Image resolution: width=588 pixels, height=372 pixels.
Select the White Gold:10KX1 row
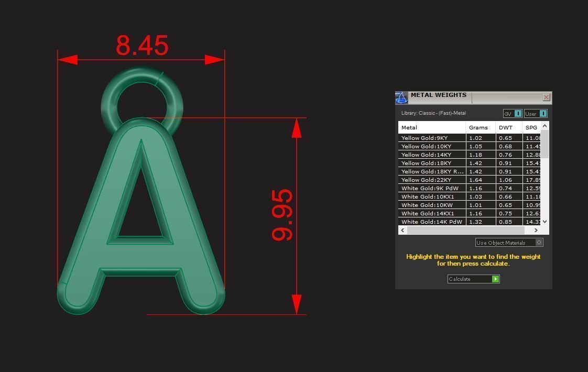469,196
